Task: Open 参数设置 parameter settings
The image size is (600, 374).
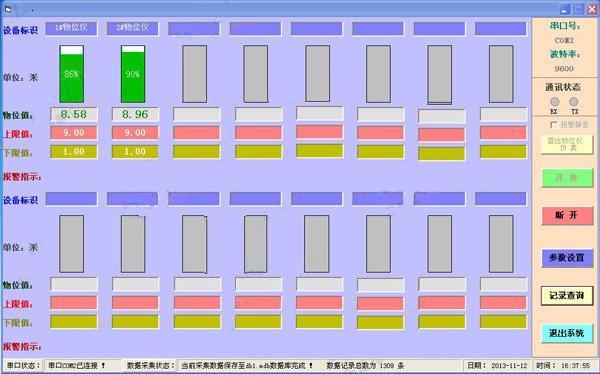Action: (567, 258)
